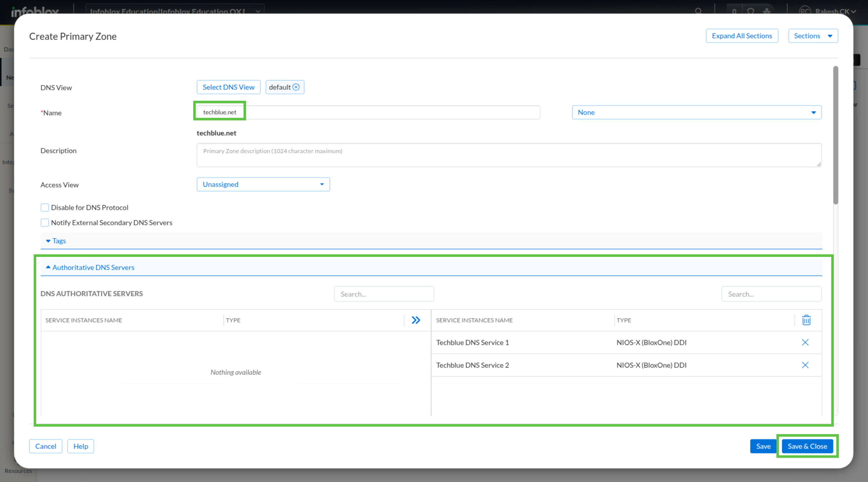Click NIOS-X type cell for Service 2

651,365
